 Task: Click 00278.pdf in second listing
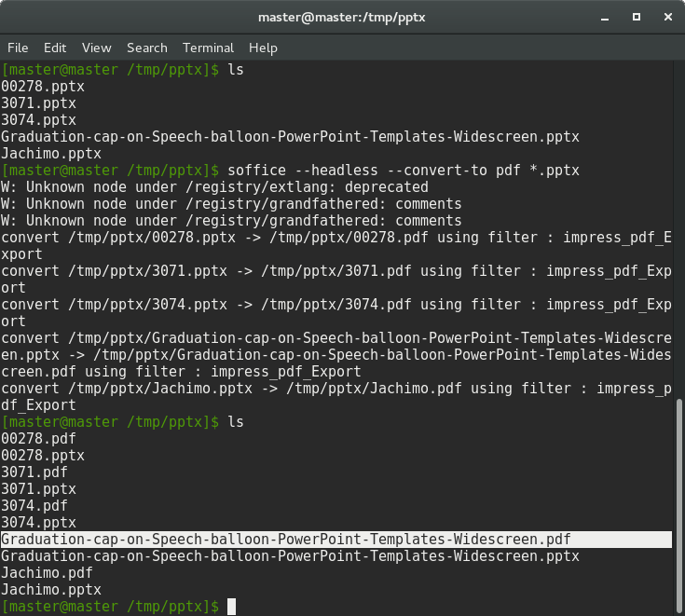(x=38, y=439)
